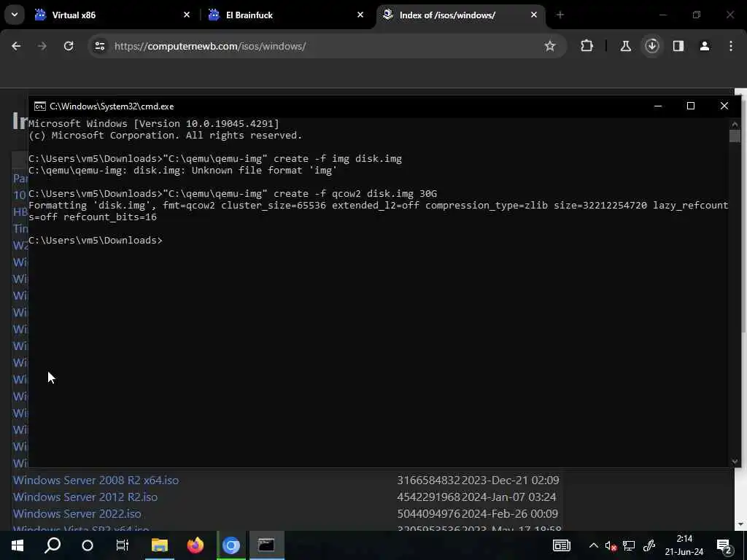This screenshot has height=560, width=747.
Task: Open Cortana from the taskbar
Action: (x=88, y=545)
